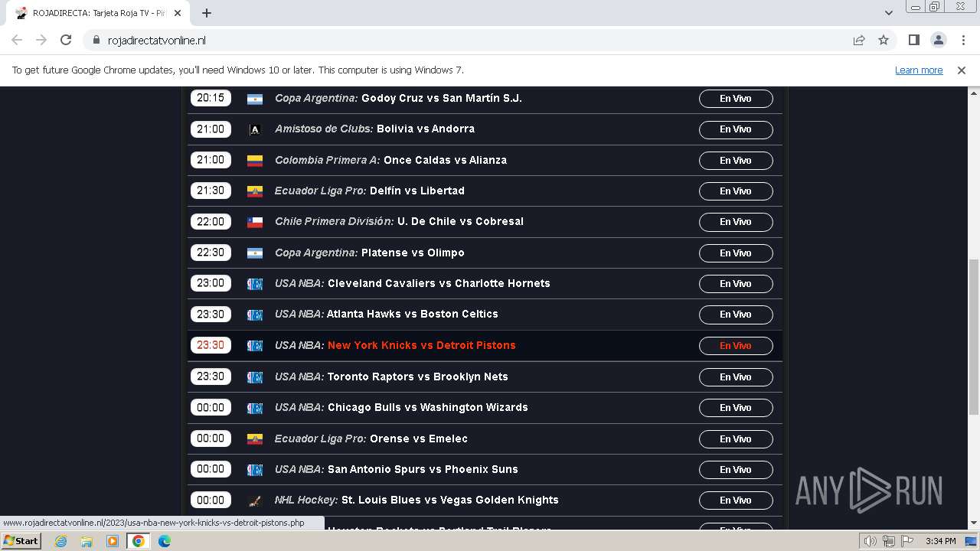This screenshot has width=980, height=551.
Task: Open a new tab with the plus button
Action: pos(207,13)
